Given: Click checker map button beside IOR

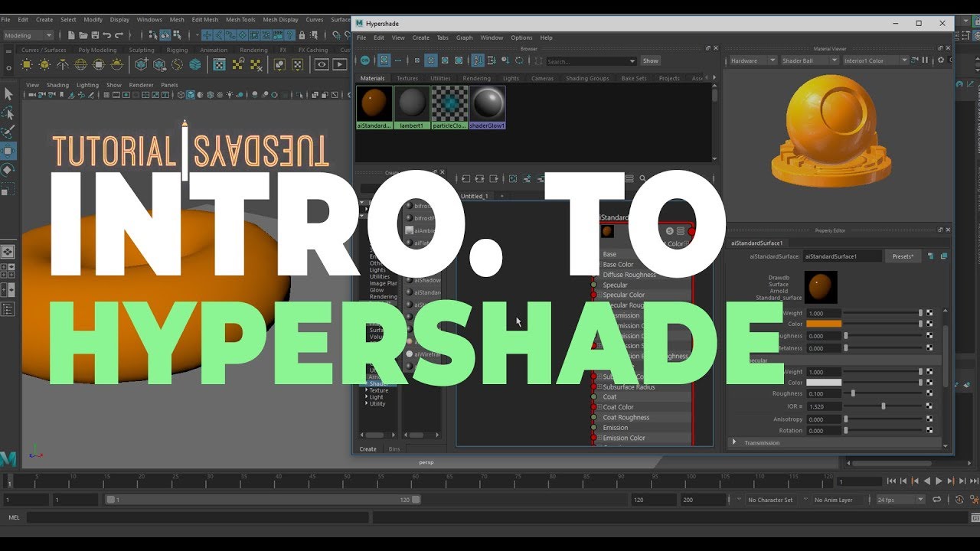Looking at the screenshot, I should (929, 406).
